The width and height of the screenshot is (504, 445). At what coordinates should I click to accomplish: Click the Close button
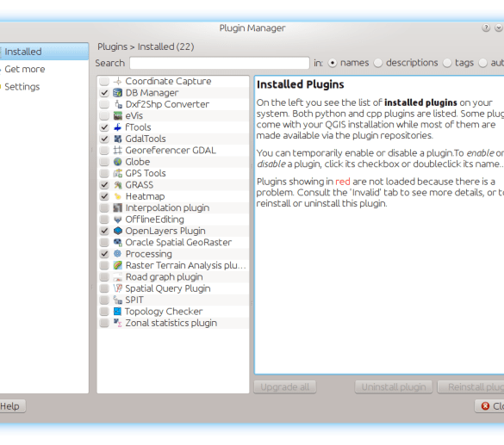(x=489, y=406)
